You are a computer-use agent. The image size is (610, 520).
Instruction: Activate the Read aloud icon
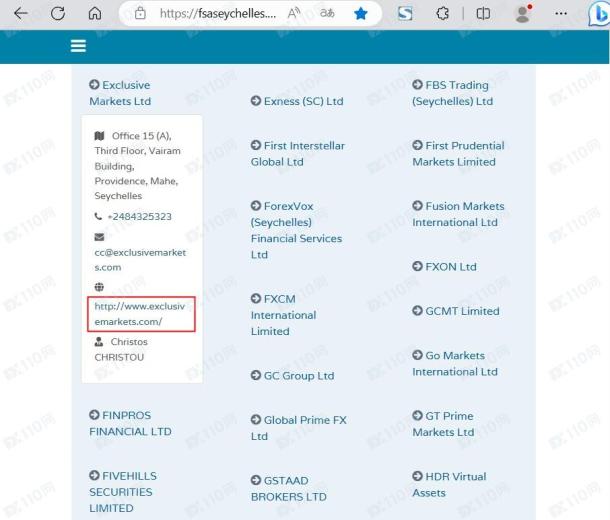[294, 13]
